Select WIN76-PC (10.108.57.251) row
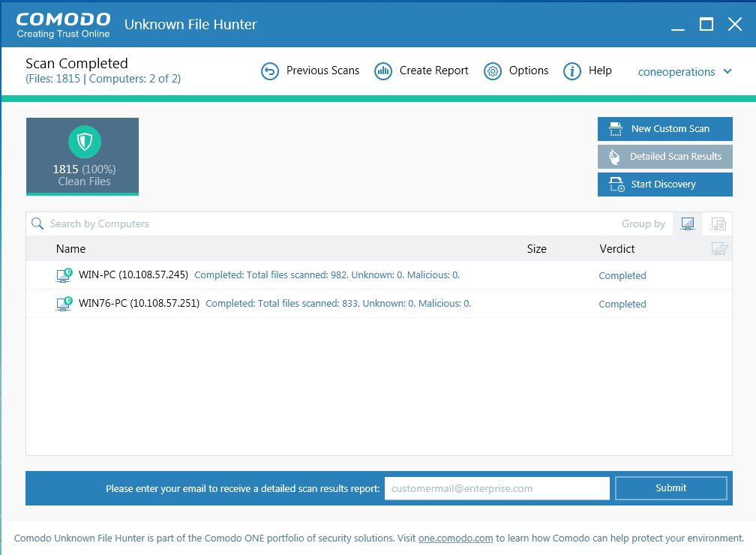This screenshot has width=756, height=555. click(x=379, y=303)
